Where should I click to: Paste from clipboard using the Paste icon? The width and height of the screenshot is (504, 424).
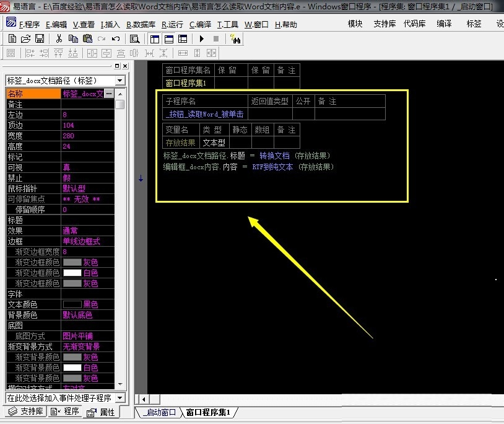87,39
